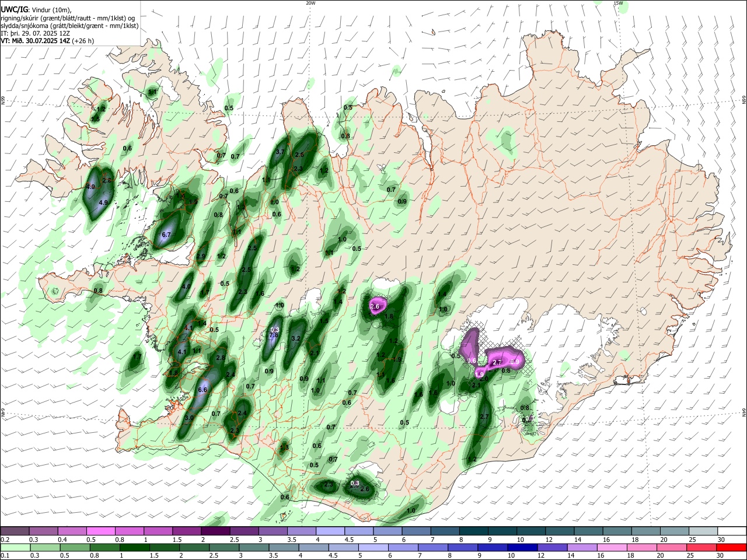Click the 20W longitude label at top
The image size is (747, 560).
[310, 3]
